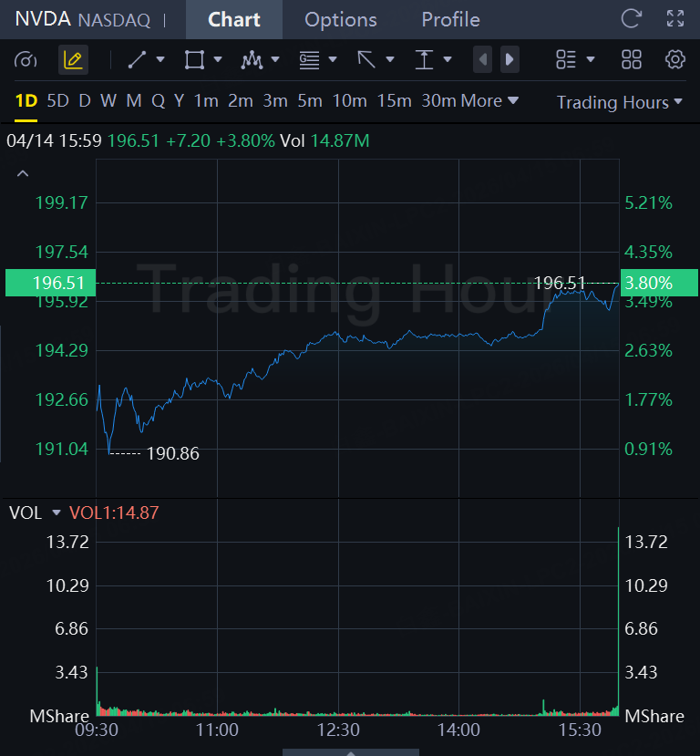Viewport: 700px width, 756px height.
Task: Select the 10m interval
Action: (350, 101)
